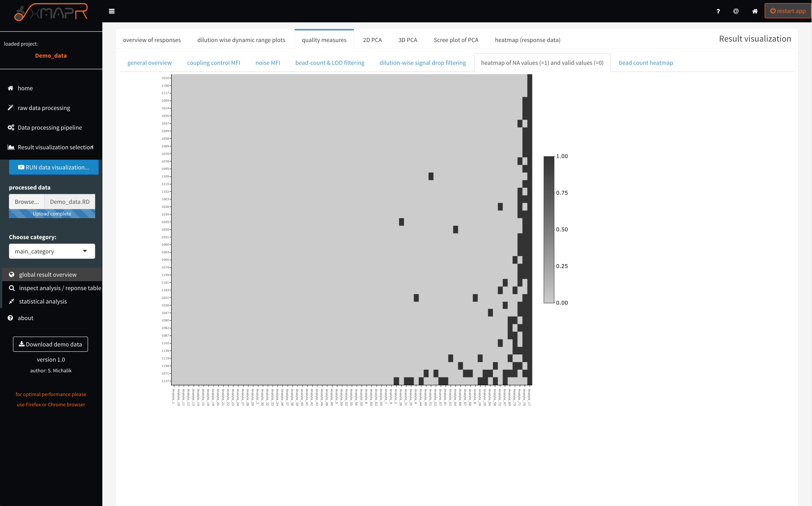Open the raw data processing section
Image resolution: width=812 pixels, height=506 pixels.
click(44, 108)
